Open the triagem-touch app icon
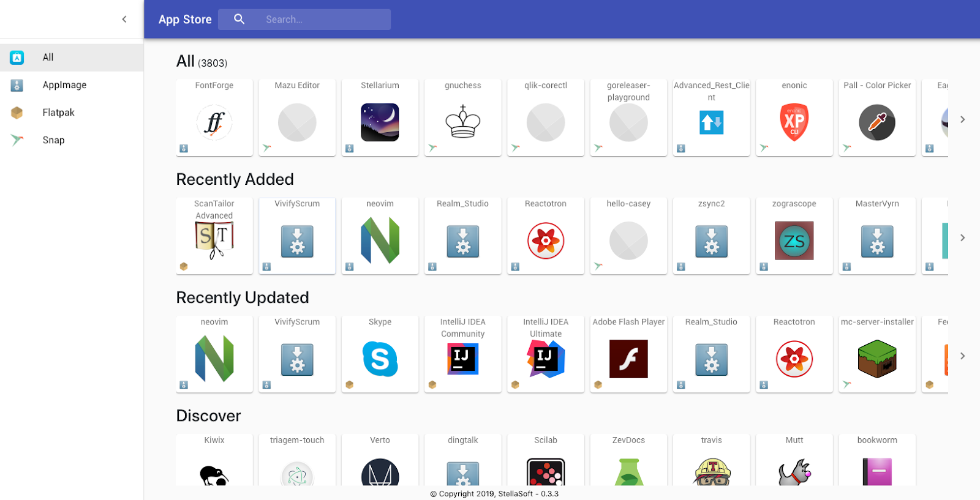The image size is (980, 500). point(297,472)
